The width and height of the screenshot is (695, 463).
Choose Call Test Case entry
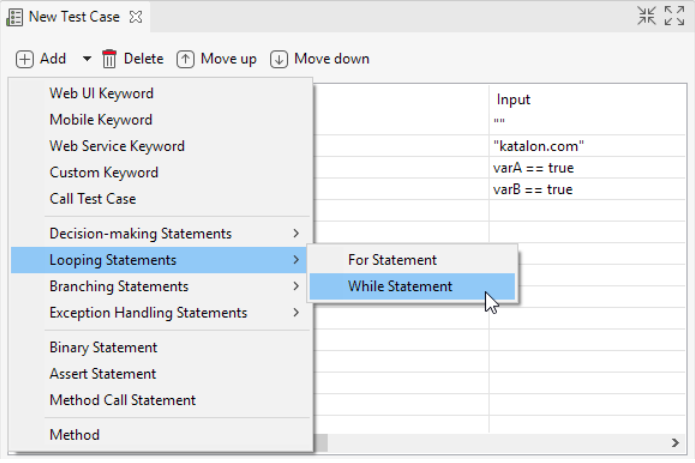[93, 198]
